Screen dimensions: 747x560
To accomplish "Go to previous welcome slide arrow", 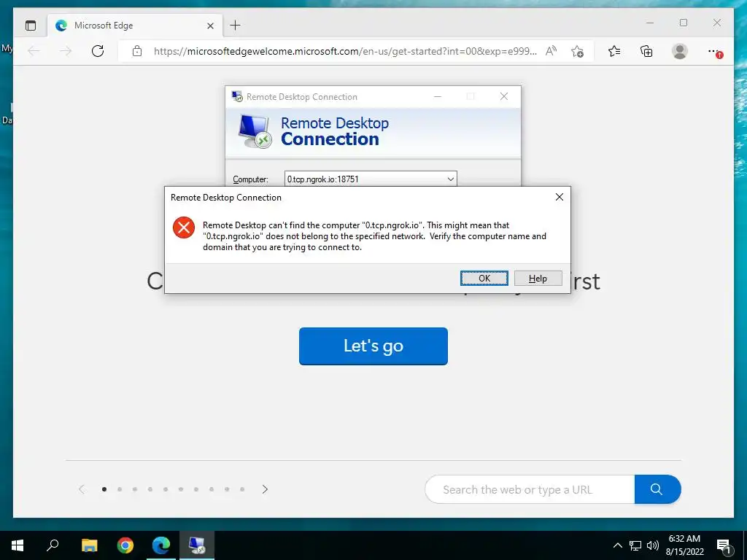I will click(x=82, y=489).
